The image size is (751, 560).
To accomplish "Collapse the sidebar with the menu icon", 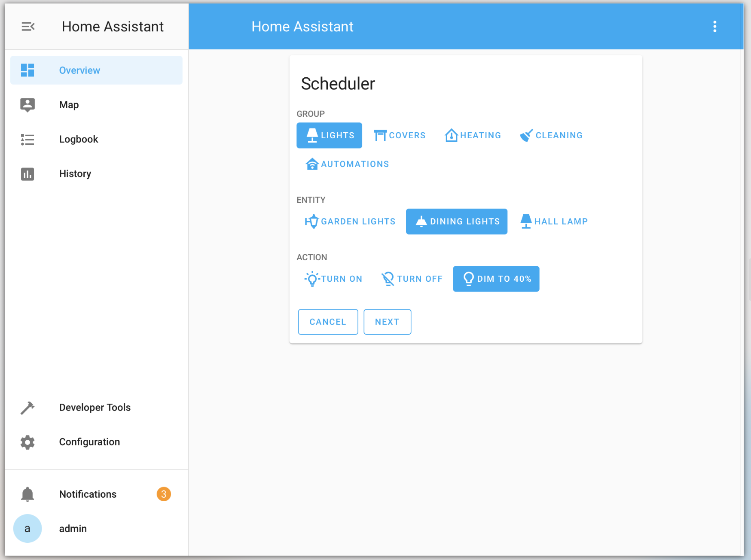I will 28,27.
